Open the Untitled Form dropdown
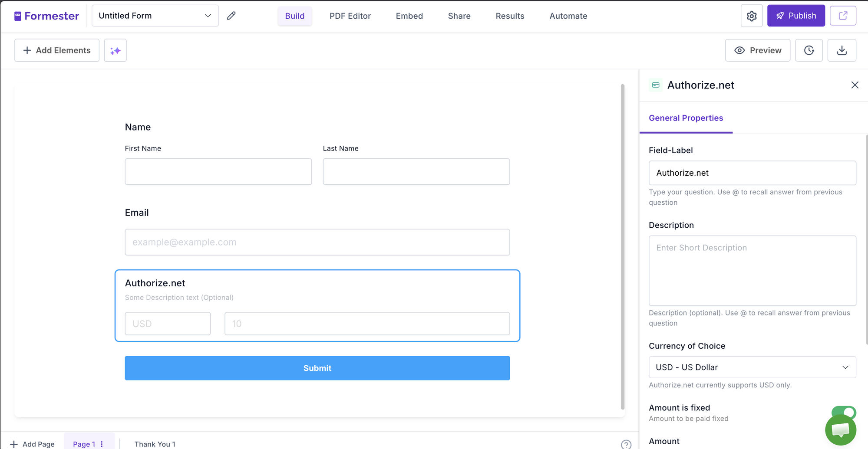Viewport: 868px width, 449px height. point(155,16)
